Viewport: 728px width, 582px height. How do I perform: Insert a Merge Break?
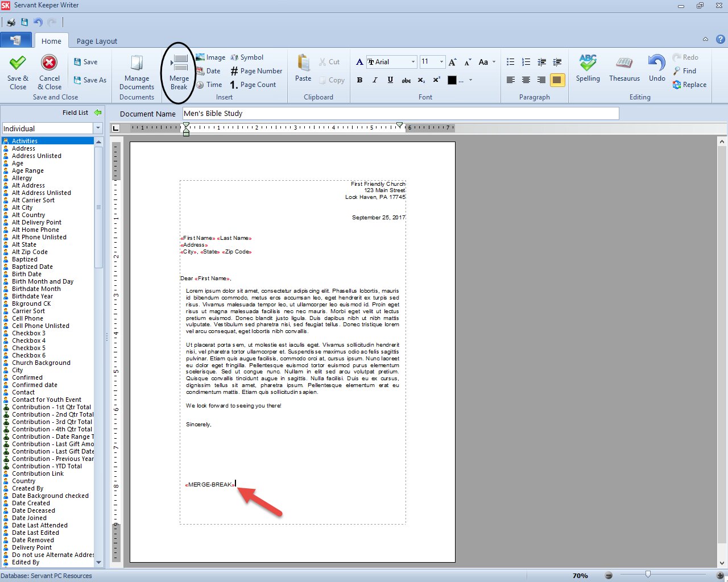click(179, 72)
